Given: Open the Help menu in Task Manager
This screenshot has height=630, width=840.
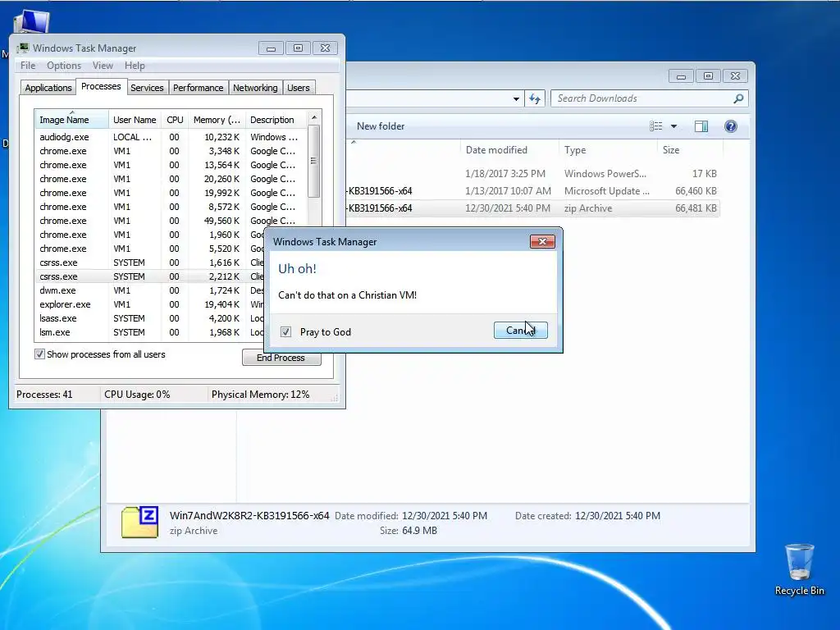Looking at the screenshot, I should tap(135, 66).
